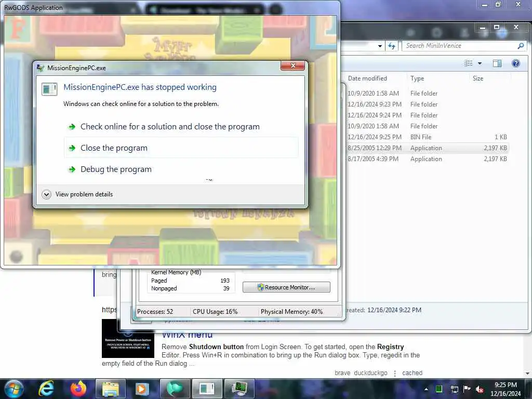Open the view options dropdown arrow
This screenshot has width=532, height=399.
tap(480, 63)
